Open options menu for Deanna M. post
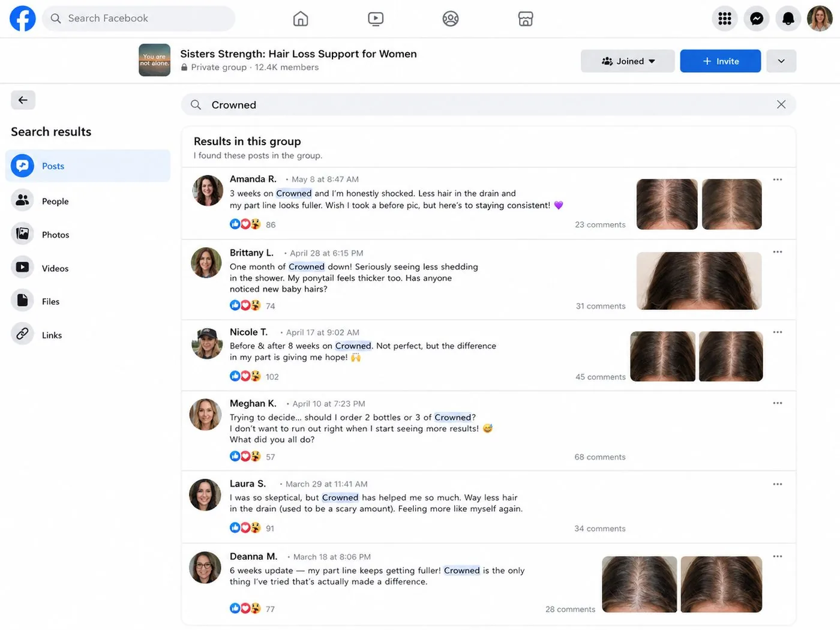Image resolution: width=840 pixels, height=630 pixels. click(778, 556)
